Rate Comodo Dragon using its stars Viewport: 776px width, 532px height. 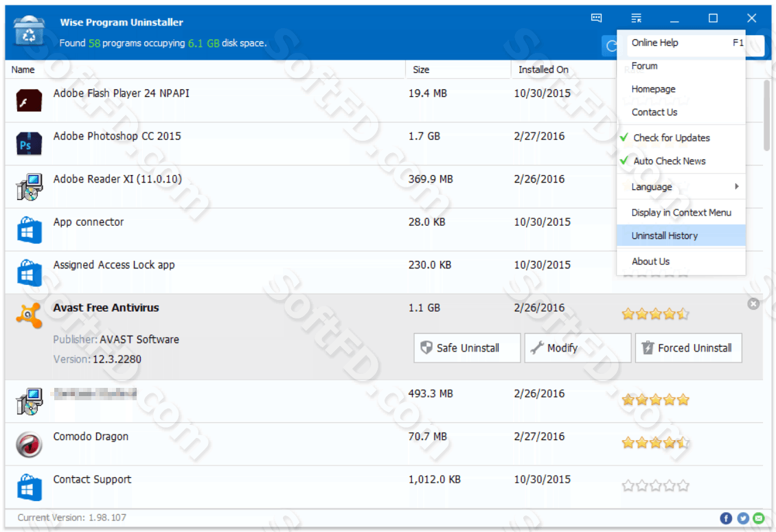click(655, 443)
